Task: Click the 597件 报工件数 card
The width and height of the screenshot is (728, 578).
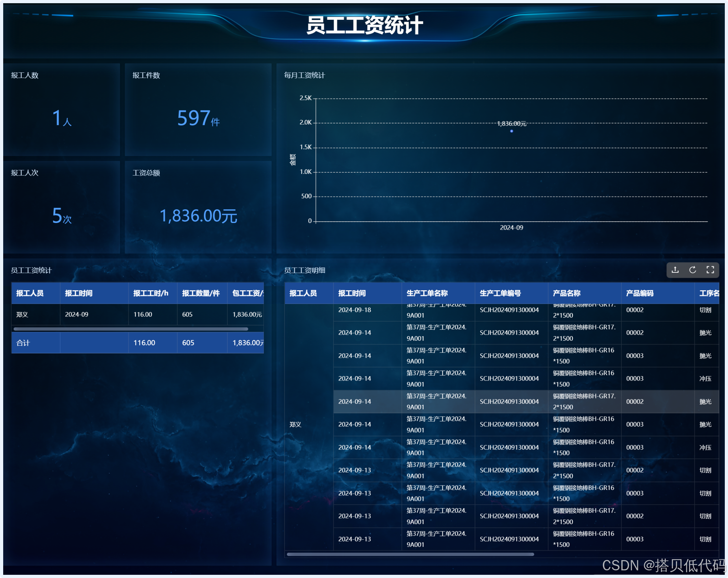Action: click(198, 118)
